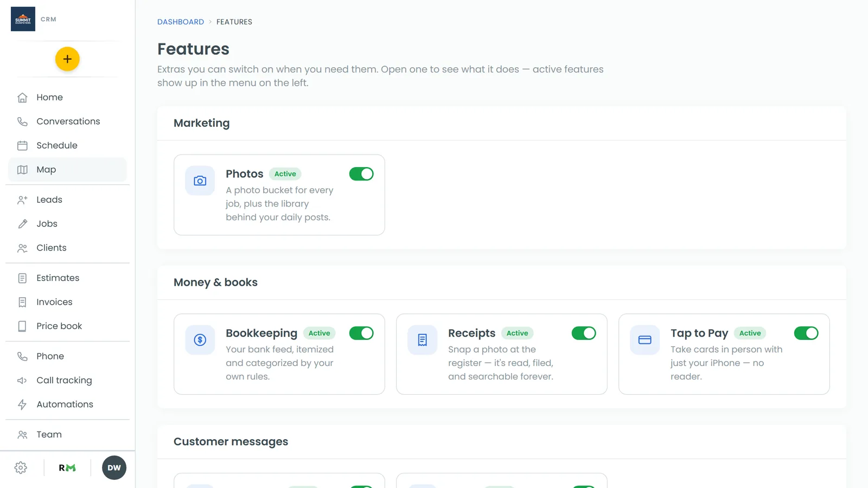Click the Price book icon
Screen dimensions: 868x488
click(x=22, y=326)
